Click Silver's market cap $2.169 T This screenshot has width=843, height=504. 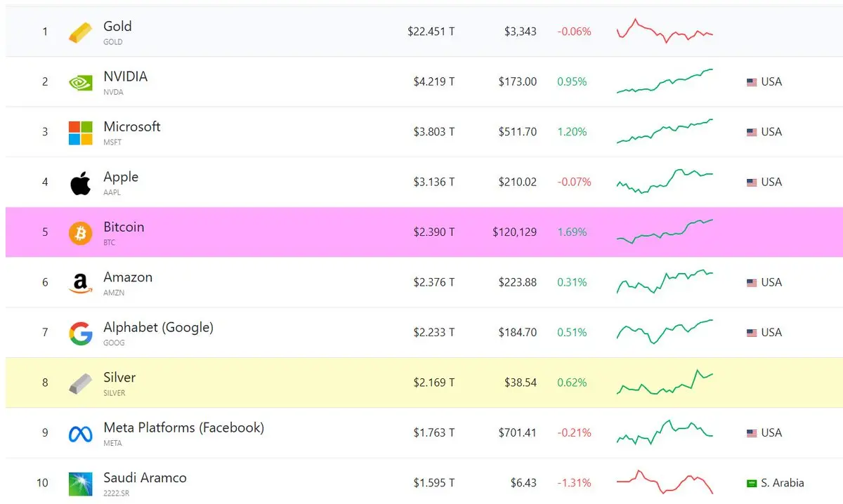coord(434,383)
